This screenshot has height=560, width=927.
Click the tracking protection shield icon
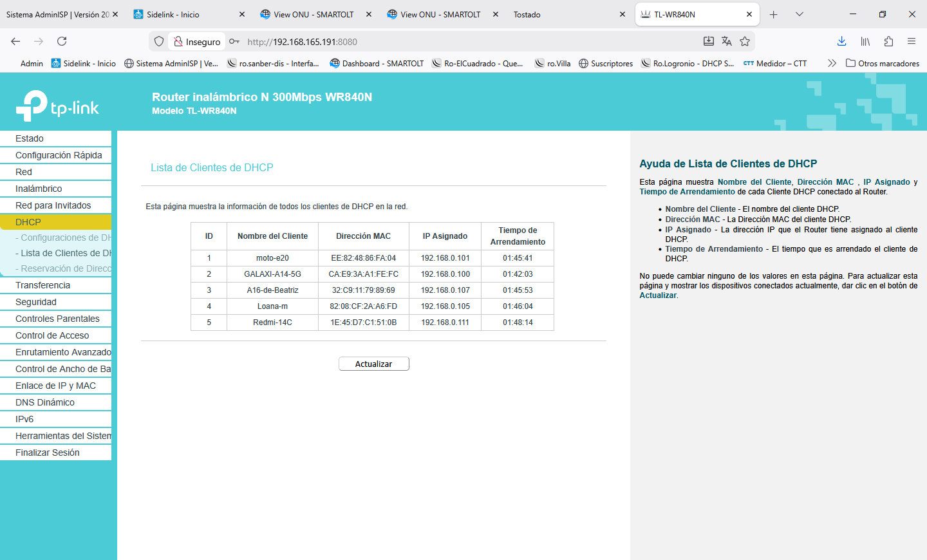tap(159, 41)
